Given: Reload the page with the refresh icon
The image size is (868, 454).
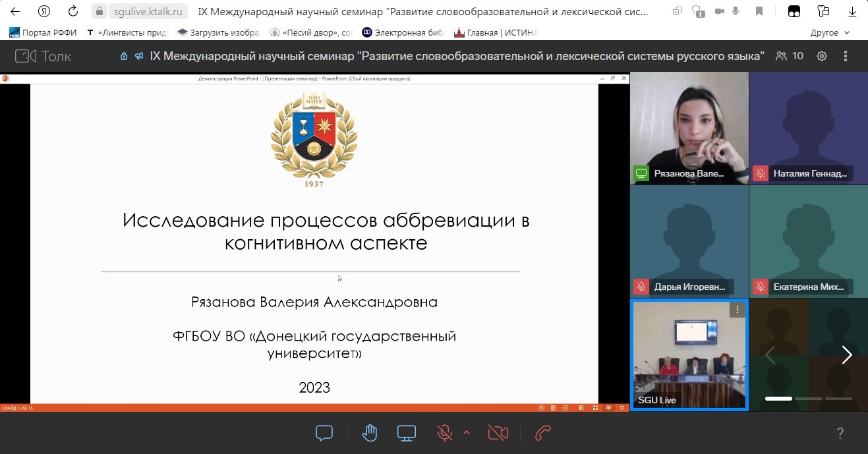Looking at the screenshot, I should (x=73, y=11).
